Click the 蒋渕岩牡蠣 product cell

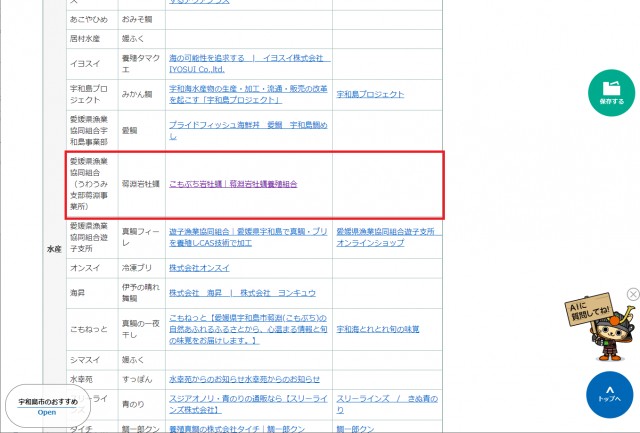point(140,184)
